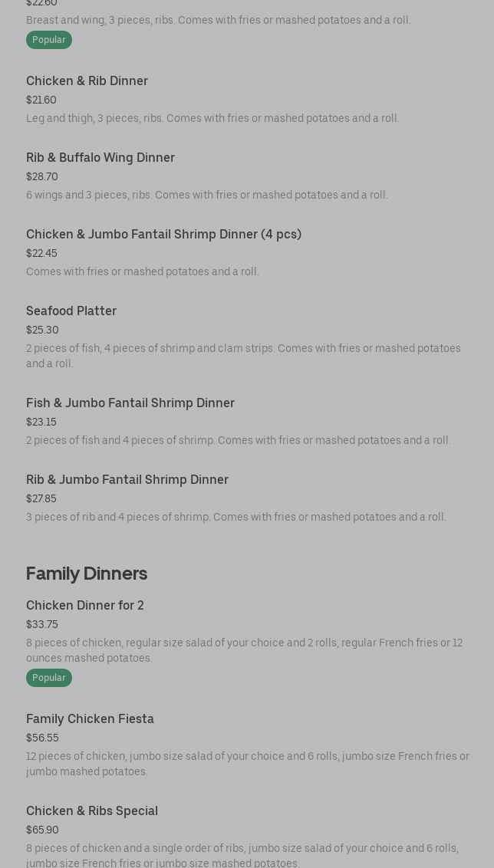Click the Popular badge under Chicken Dinner for 2
This screenshot has height=868, width=494.
(x=49, y=678)
